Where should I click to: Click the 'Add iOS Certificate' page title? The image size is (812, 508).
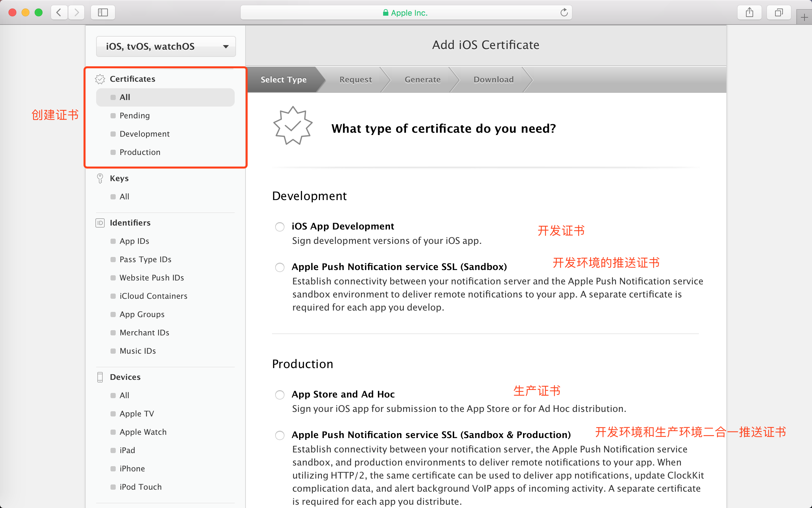click(x=486, y=45)
